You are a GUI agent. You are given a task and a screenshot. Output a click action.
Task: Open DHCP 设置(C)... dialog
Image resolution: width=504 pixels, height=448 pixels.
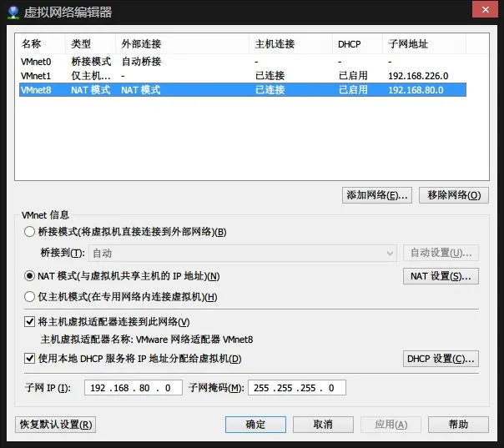coord(441,359)
